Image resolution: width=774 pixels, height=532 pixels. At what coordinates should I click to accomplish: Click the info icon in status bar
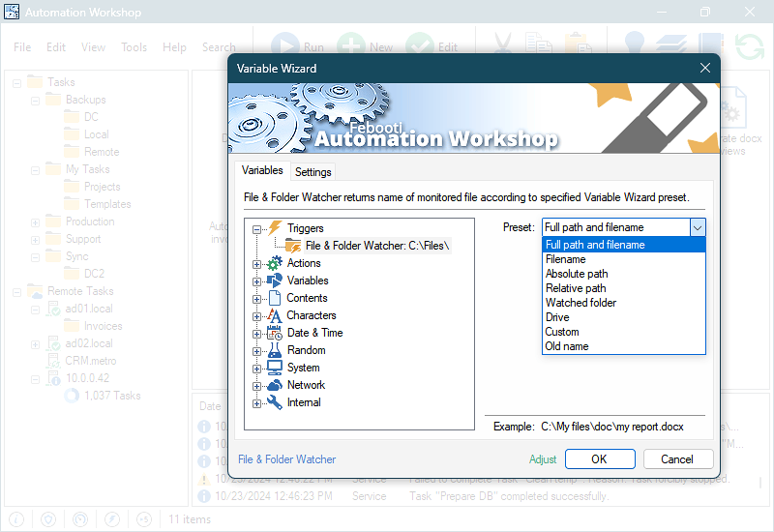click(x=16, y=519)
